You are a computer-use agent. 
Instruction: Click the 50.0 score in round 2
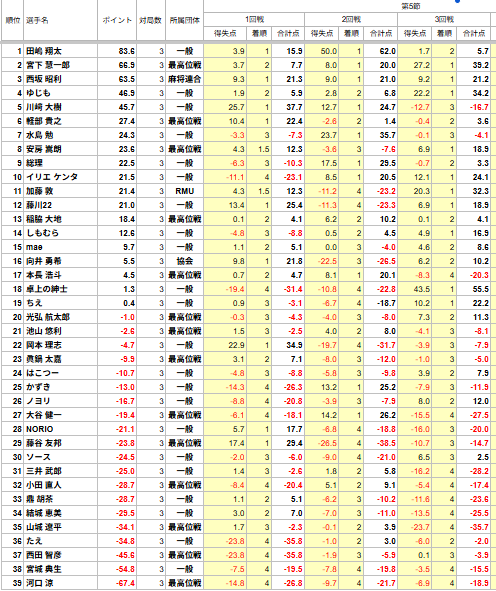click(x=329, y=51)
